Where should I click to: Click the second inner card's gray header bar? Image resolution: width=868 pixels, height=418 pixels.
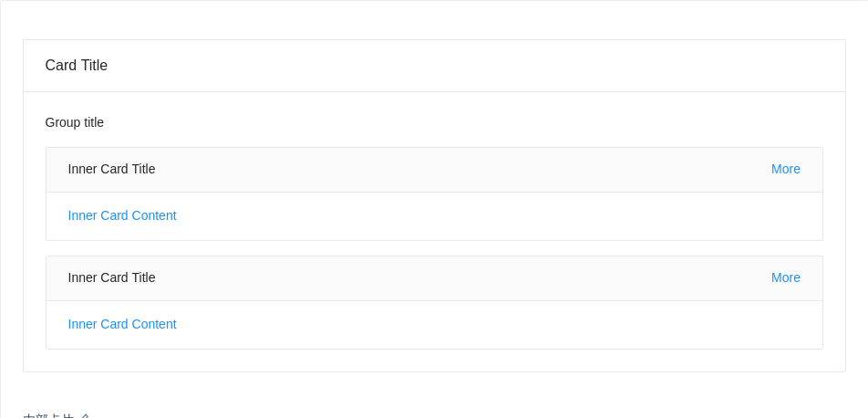[x=456, y=278]
